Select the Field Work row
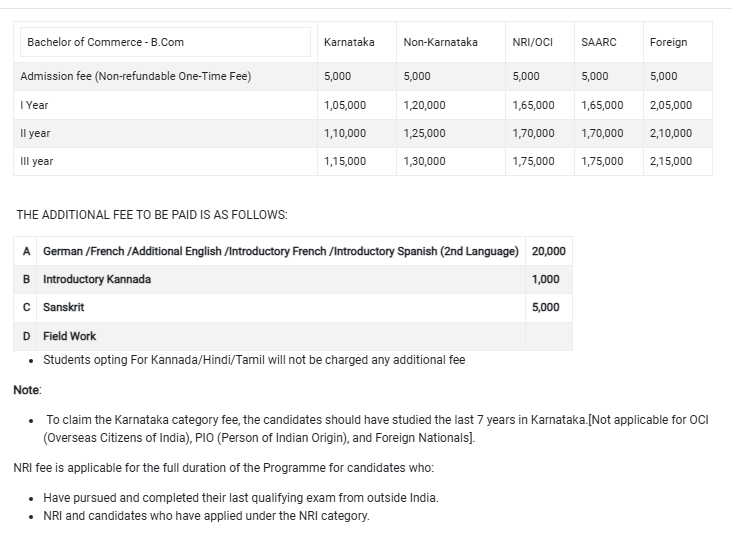This screenshot has width=732, height=547. [x=70, y=336]
